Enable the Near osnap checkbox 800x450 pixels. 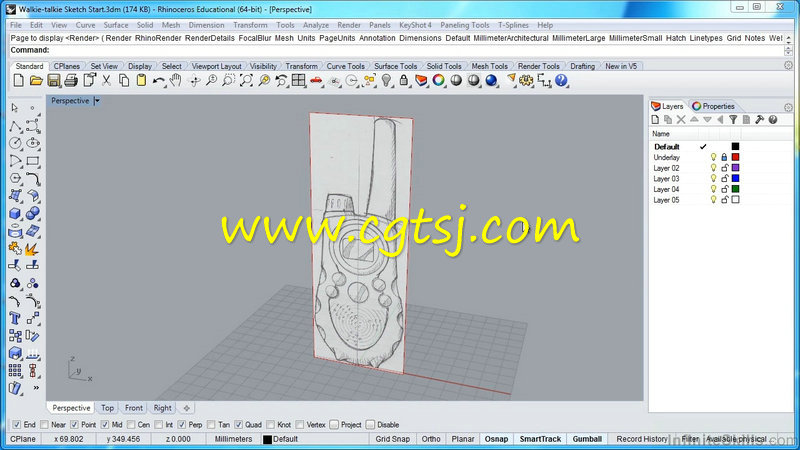(44, 424)
